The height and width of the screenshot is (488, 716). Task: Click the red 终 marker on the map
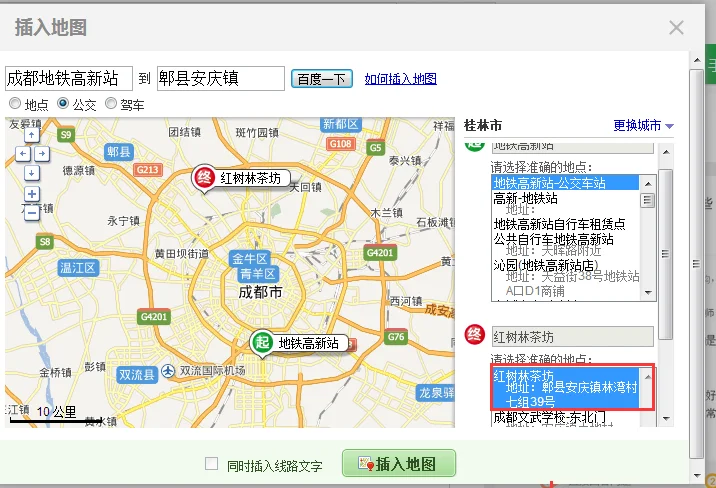click(x=204, y=178)
